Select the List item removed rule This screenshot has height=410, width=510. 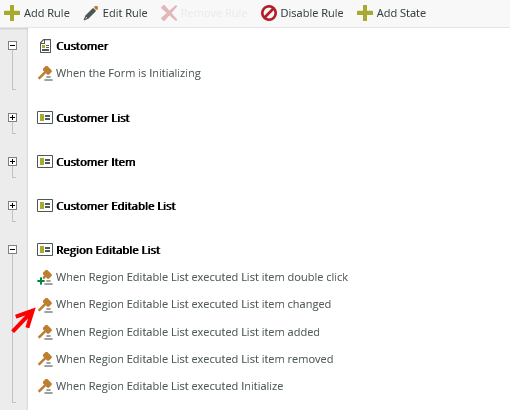click(x=195, y=359)
